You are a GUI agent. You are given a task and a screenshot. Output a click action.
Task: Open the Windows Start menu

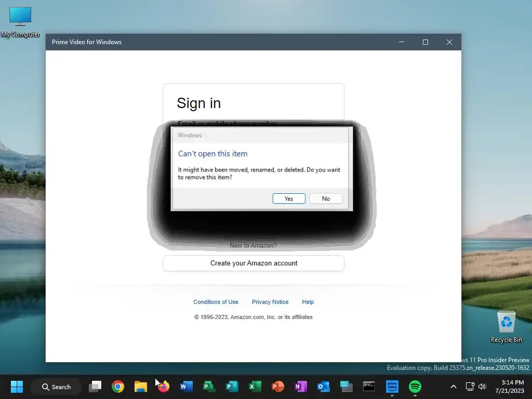point(17,387)
